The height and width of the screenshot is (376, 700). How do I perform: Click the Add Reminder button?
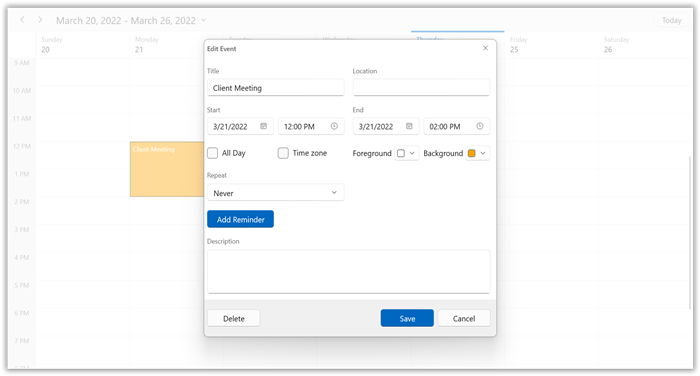click(240, 219)
